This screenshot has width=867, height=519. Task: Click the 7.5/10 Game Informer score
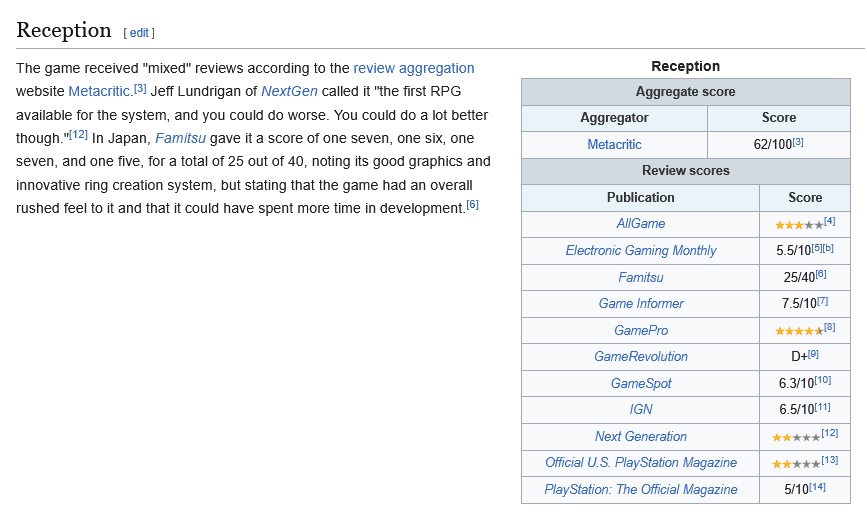pyautogui.click(x=799, y=304)
